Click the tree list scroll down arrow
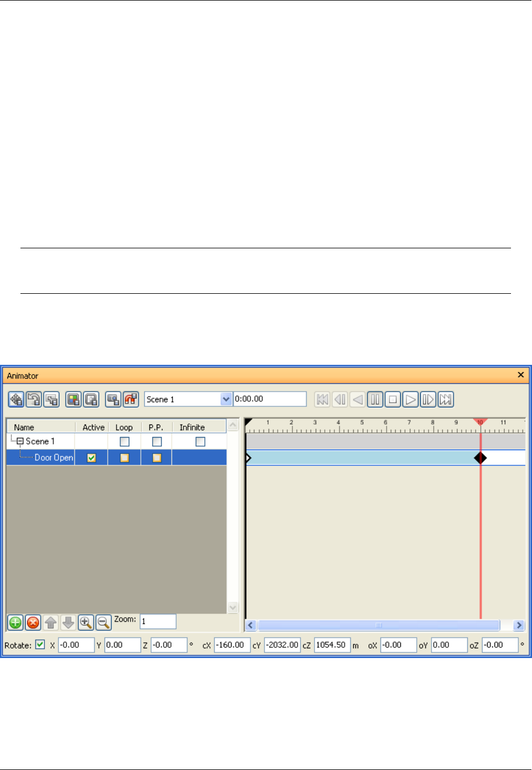 point(233,607)
